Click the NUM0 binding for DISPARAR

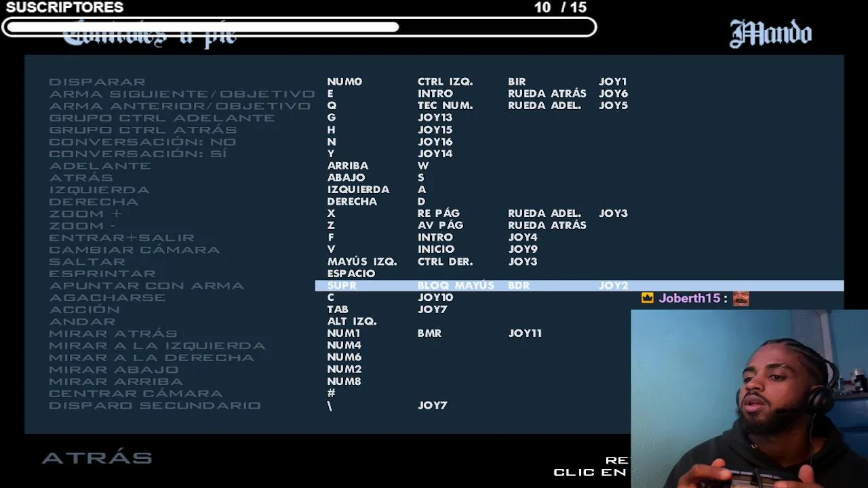[x=344, y=82]
